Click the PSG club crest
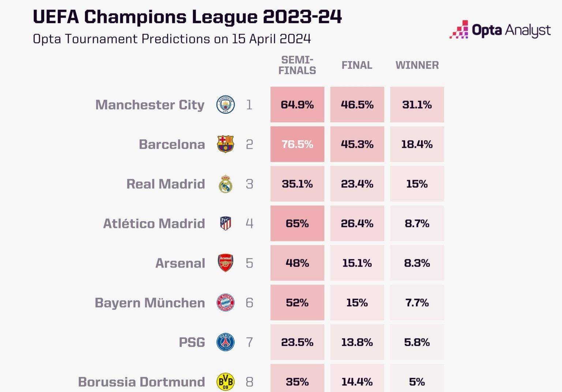The width and height of the screenshot is (562, 392). (x=225, y=342)
